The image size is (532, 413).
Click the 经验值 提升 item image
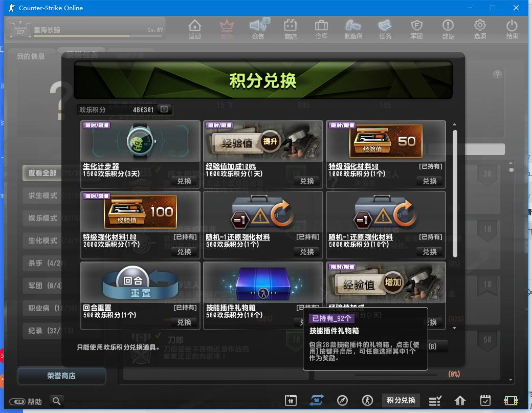[263, 141]
